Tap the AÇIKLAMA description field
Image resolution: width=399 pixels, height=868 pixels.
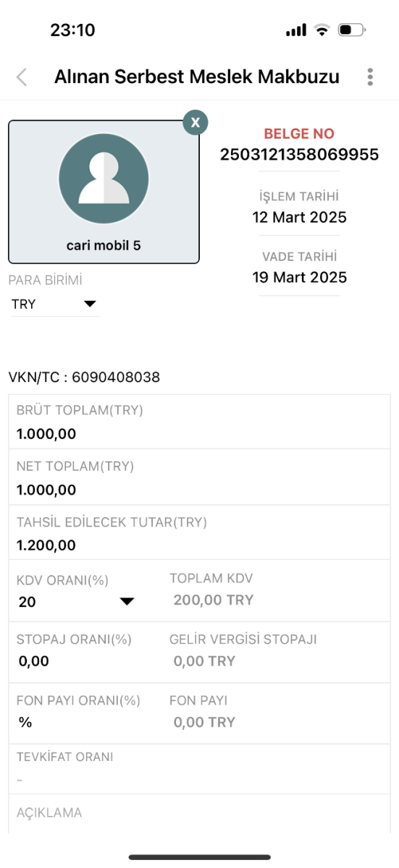(x=199, y=814)
